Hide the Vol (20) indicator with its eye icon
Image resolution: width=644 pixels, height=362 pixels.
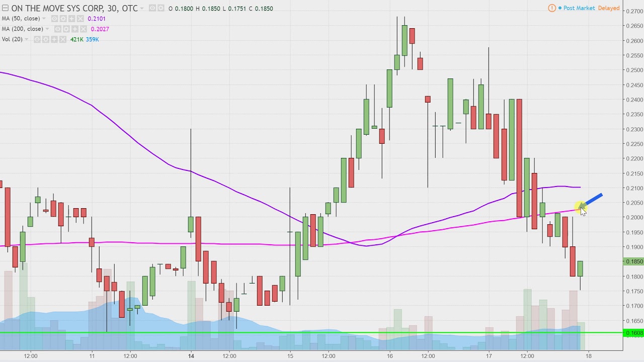point(37,39)
